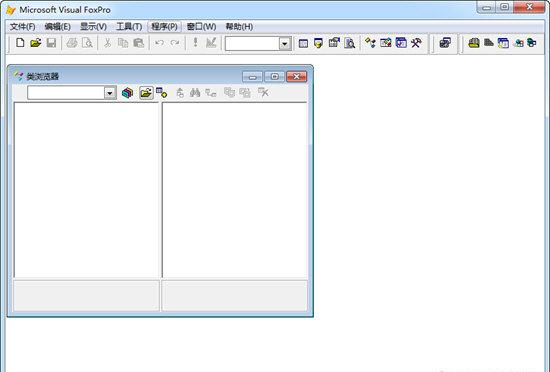The image size is (550, 372).
Task: Click the Open folder icon in Class Browser toolbar
Action: [146, 93]
